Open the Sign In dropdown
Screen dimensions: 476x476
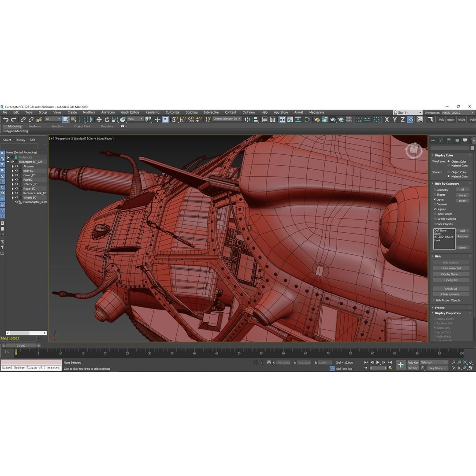coord(407,113)
